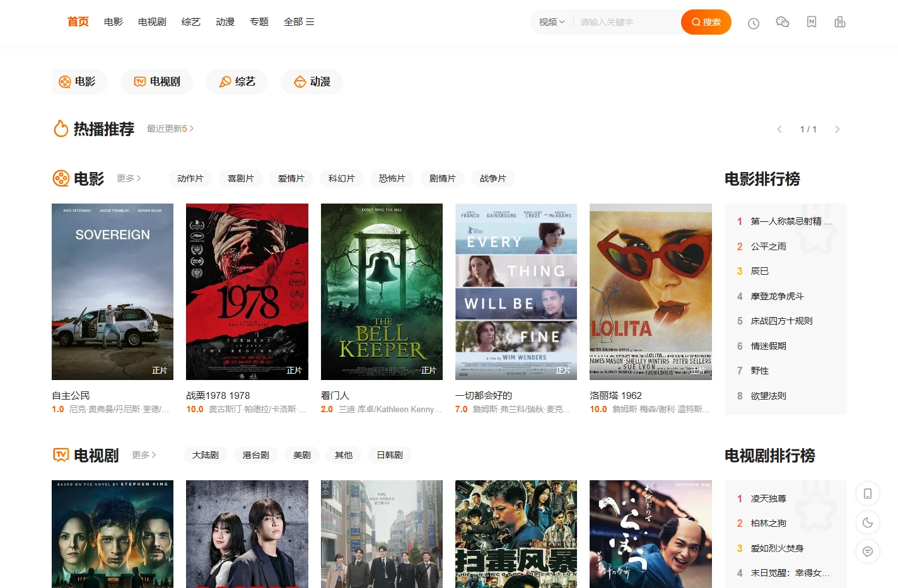898x588 pixels.
Task: Filter movies by 科幻片
Action: 342,178
